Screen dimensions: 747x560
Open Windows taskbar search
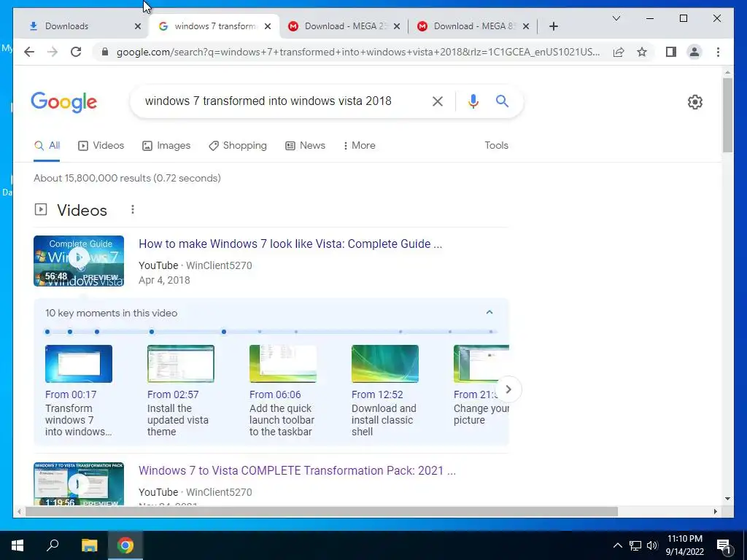[53, 545]
